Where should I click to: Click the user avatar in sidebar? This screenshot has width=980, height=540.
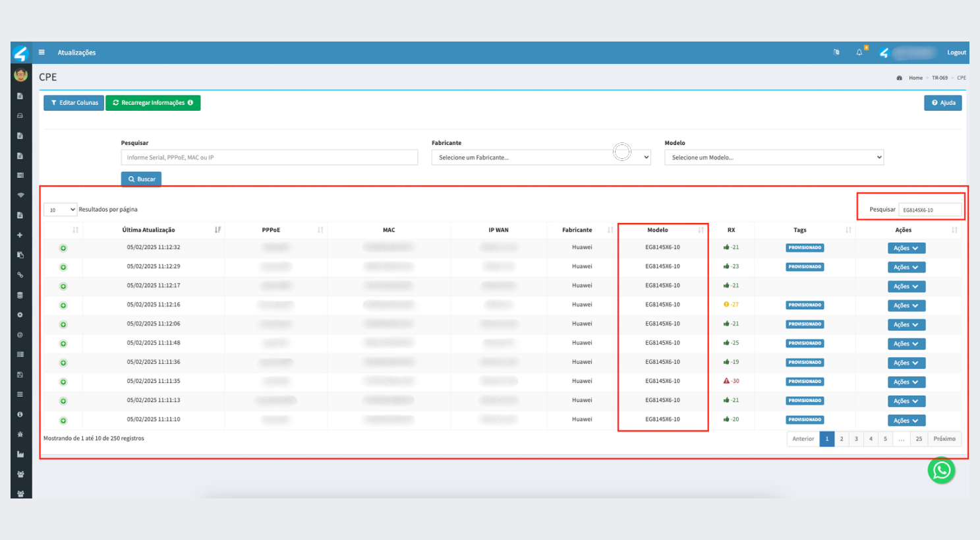[20, 75]
